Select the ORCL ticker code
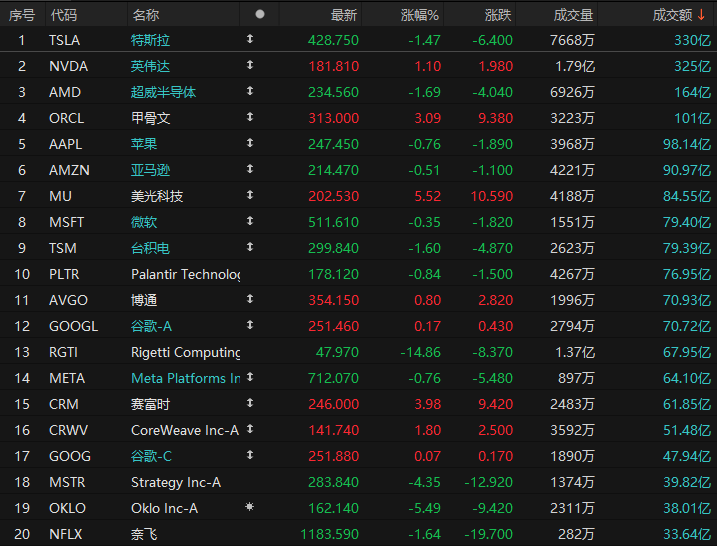The width and height of the screenshot is (717, 546). pyautogui.click(x=67, y=118)
